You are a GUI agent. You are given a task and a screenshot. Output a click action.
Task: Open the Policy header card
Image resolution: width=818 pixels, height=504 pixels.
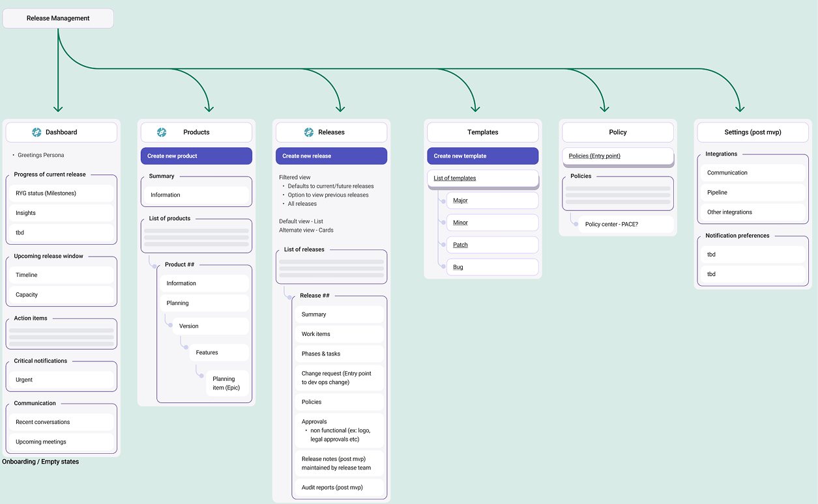pyautogui.click(x=618, y=132)
